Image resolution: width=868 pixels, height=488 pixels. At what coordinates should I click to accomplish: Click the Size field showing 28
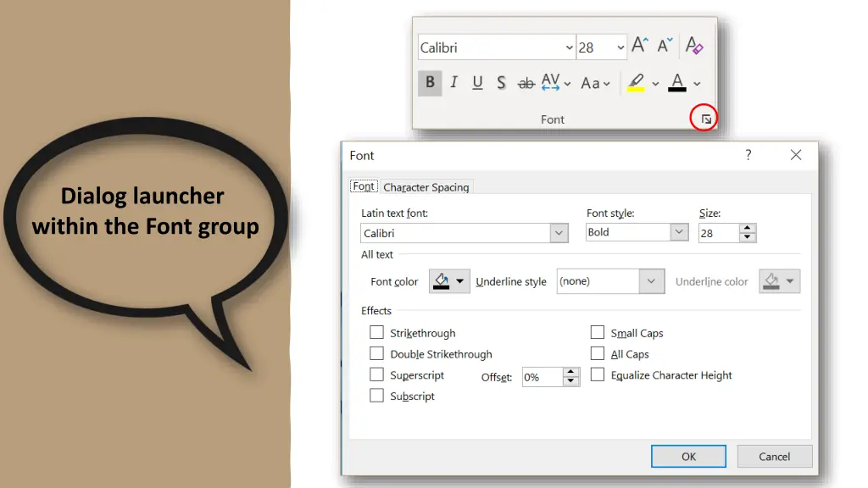click(x=719, y=233)
